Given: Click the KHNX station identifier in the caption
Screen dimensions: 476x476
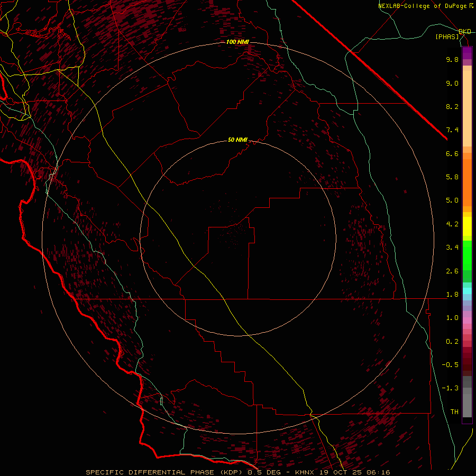Looking at the screenshot, I should click(x=305, y=472).
